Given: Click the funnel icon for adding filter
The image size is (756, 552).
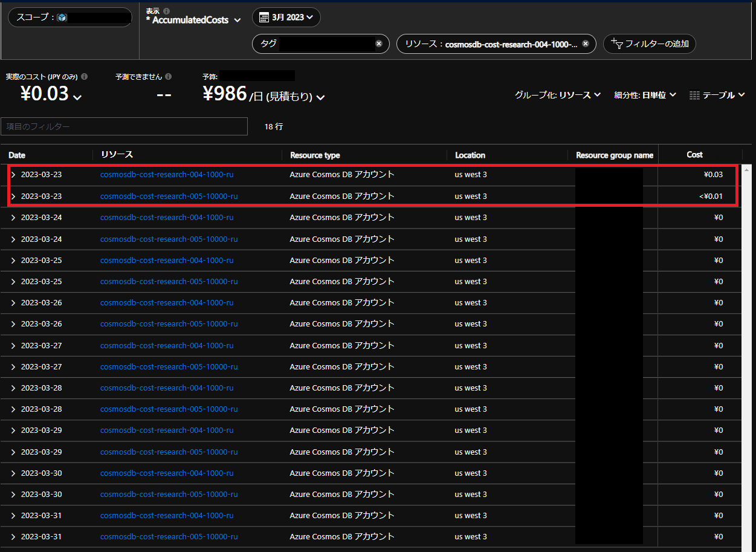Looking at the screenshot, I should 616,44.
